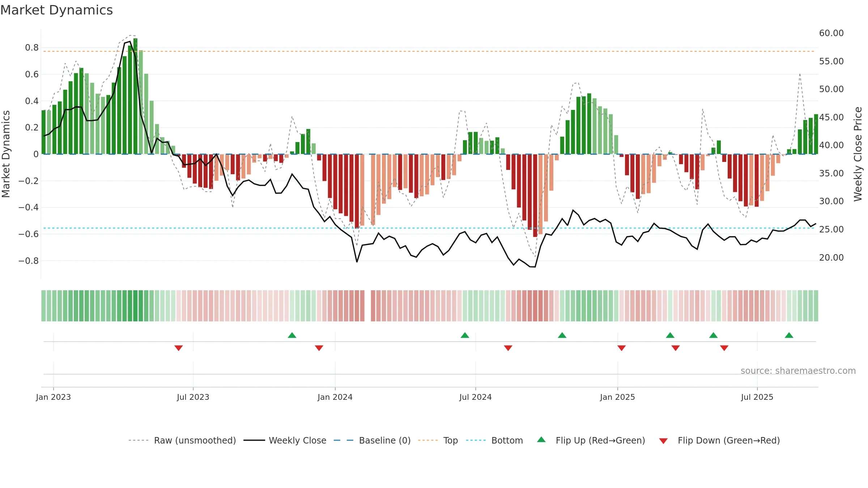Click the Jan 2024 x-axis label
The width and height of the screenshot is (868, 488).
coord(335,397)
